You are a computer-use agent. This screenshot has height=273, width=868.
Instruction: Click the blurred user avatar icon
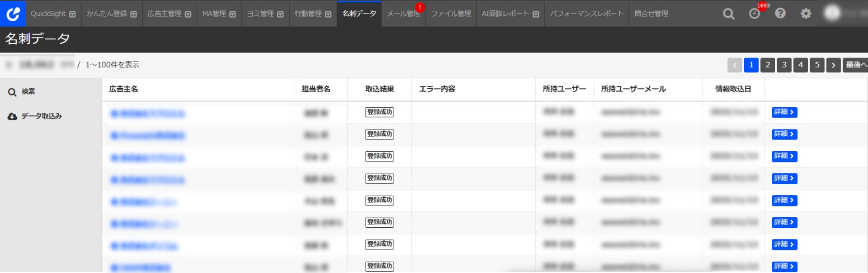pos(832,13)
